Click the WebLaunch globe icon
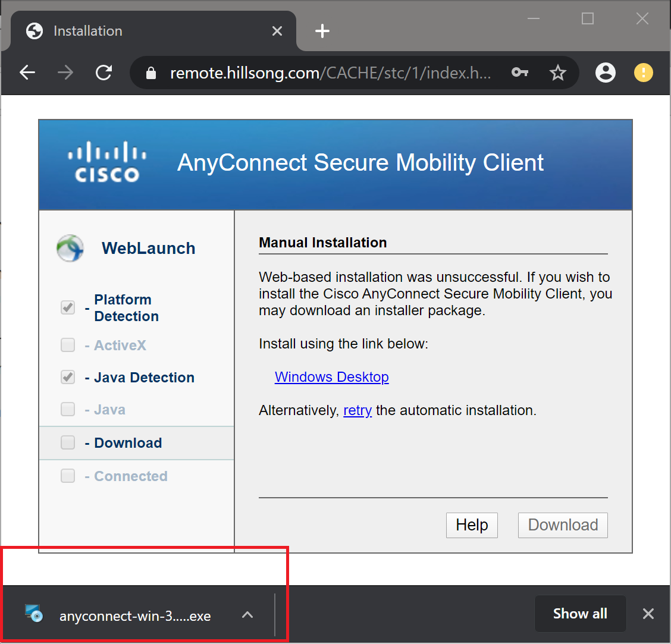The image size is (671, 644). pos(70,248)
